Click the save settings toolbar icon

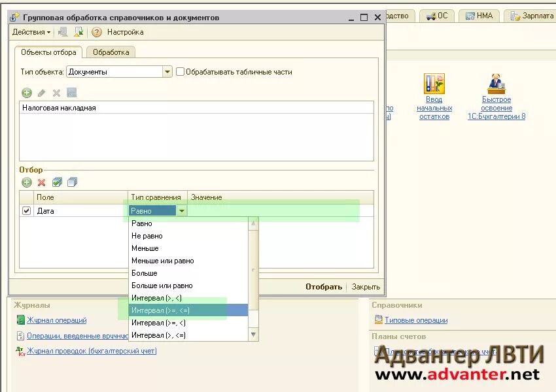tap(78, 32)
